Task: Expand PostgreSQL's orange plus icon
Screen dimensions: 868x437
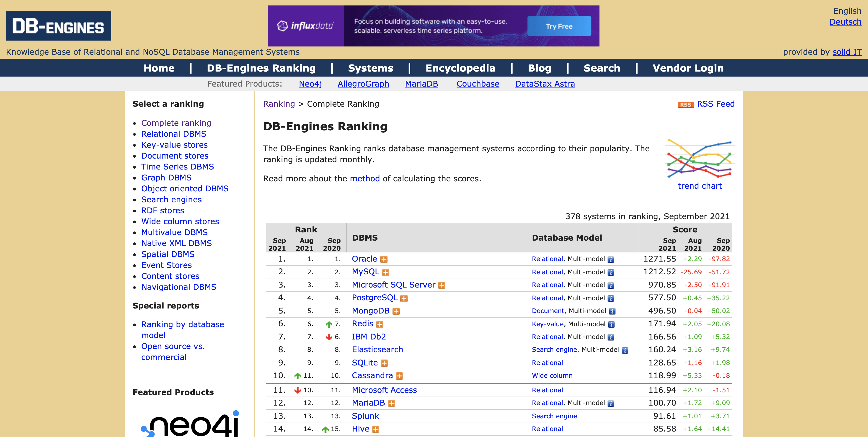Action: click(x=404, y=298)
